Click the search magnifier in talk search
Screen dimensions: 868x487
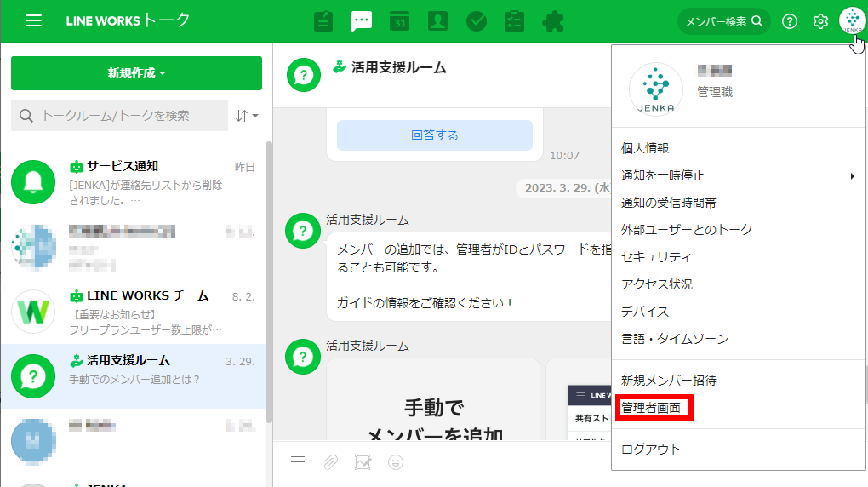coord(26,116)
